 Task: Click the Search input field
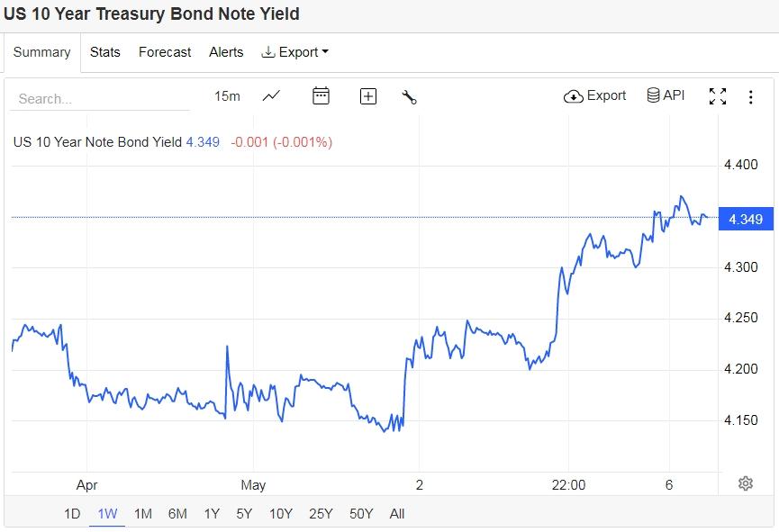click(x=99, y=98)
